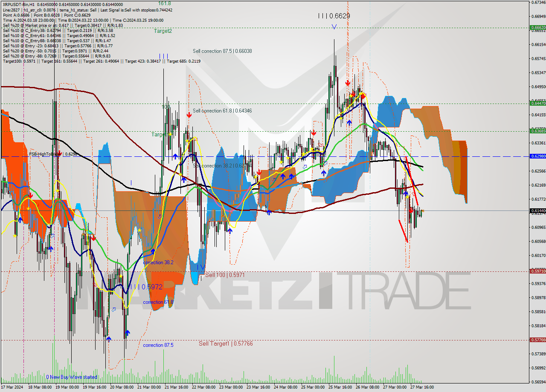The width and height of the screenshot is (546, 392).
Task: Click the 0.60568 price axis value
Action: click(x=538, y=241)
